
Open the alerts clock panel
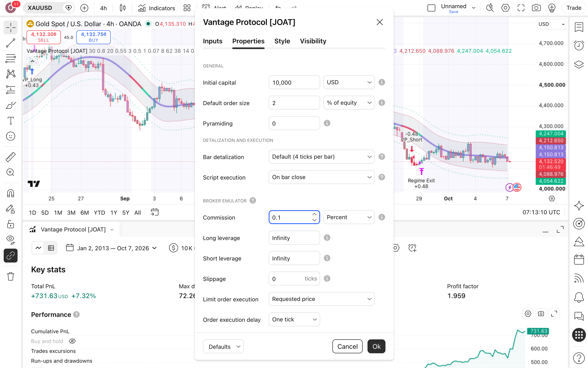pyautogui.click(x=579, y=45)
